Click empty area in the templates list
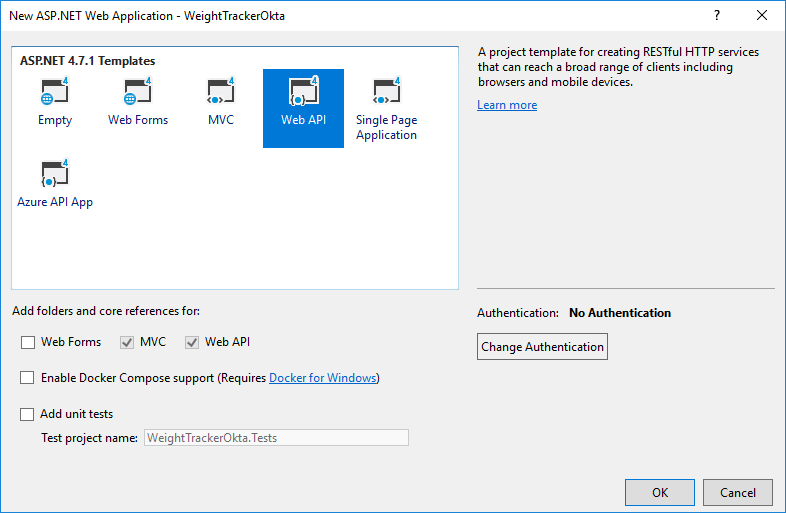786x513 pixels. tap(300, 240)
